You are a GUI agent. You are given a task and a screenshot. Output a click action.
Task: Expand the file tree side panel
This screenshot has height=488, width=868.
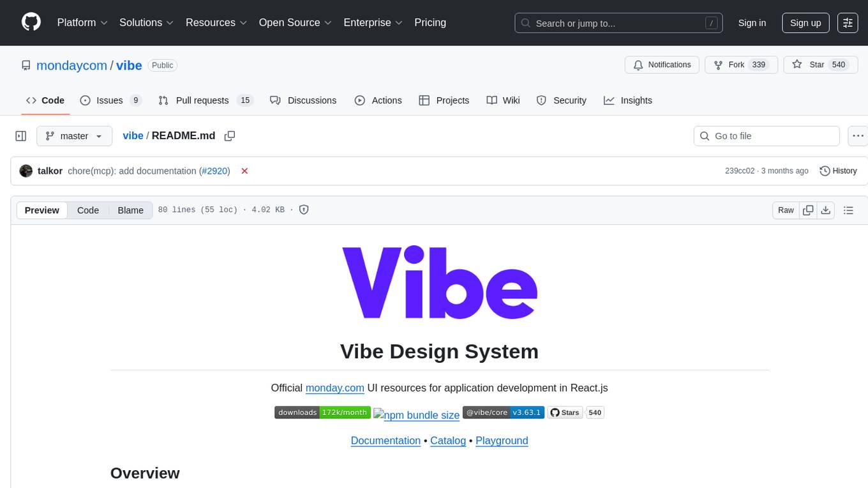21,135
